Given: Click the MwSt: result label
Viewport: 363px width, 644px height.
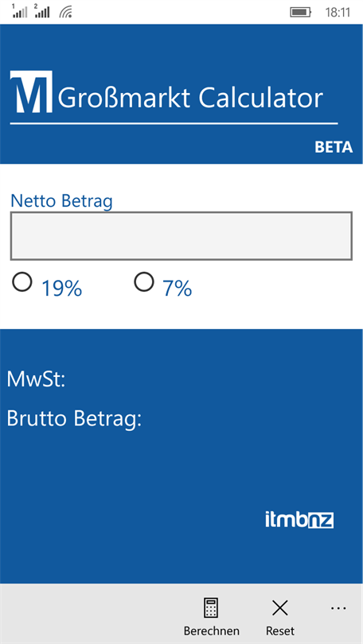Looking at the screenshot, I should coord(36,380).
